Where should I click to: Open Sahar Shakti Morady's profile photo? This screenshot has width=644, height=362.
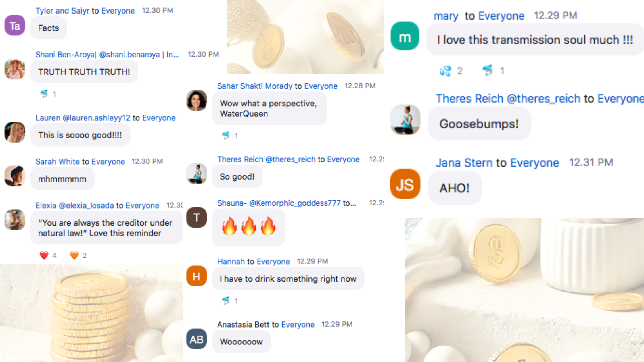click(196, 101)
